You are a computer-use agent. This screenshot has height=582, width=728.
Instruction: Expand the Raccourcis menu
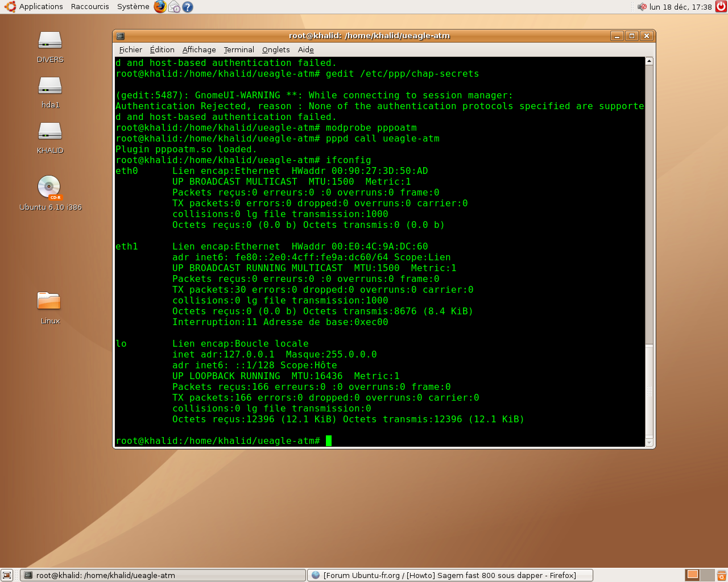[90, 7]
